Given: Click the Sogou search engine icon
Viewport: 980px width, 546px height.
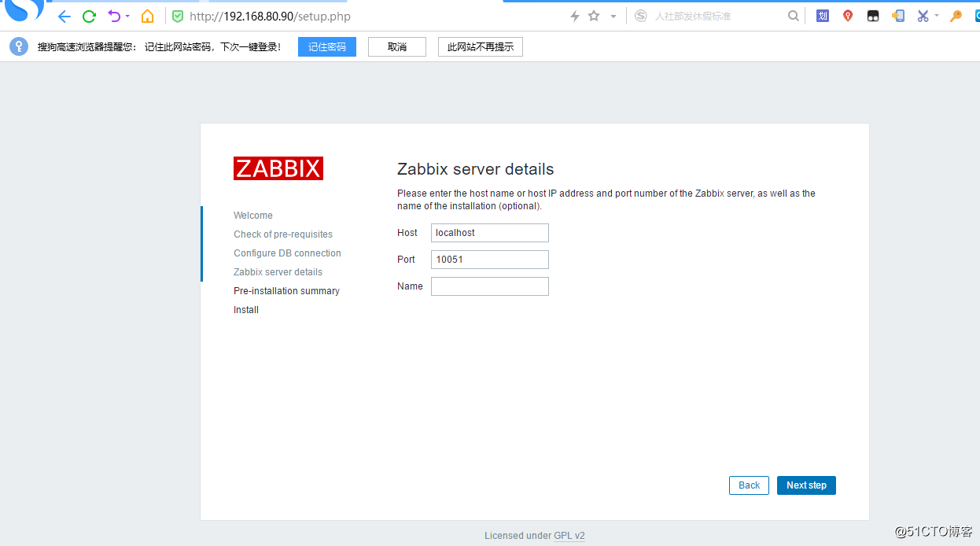Looking at the screenshot, I should (x=641, y=16).
